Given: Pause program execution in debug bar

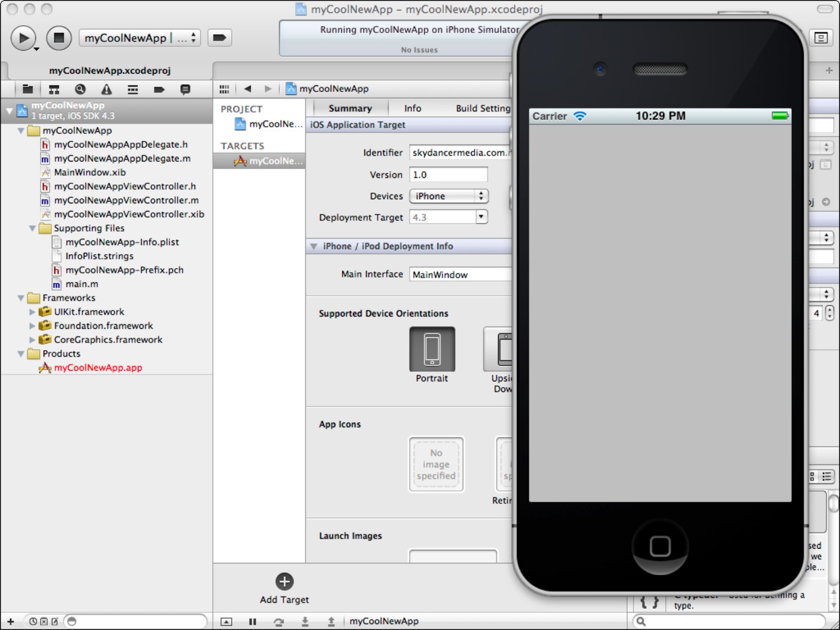Looking at the screenshot, I should click(x=252, y=621).
